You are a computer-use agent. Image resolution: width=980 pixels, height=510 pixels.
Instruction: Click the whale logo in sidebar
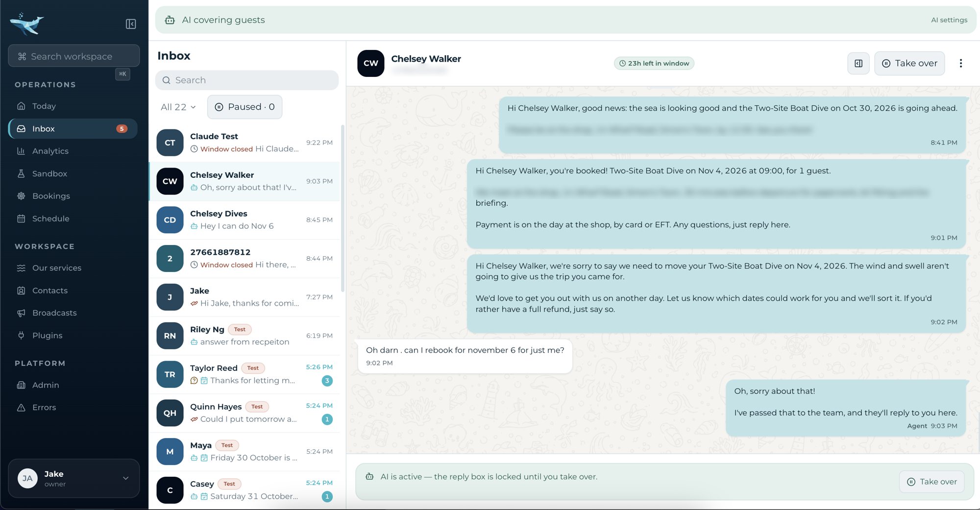26,24
